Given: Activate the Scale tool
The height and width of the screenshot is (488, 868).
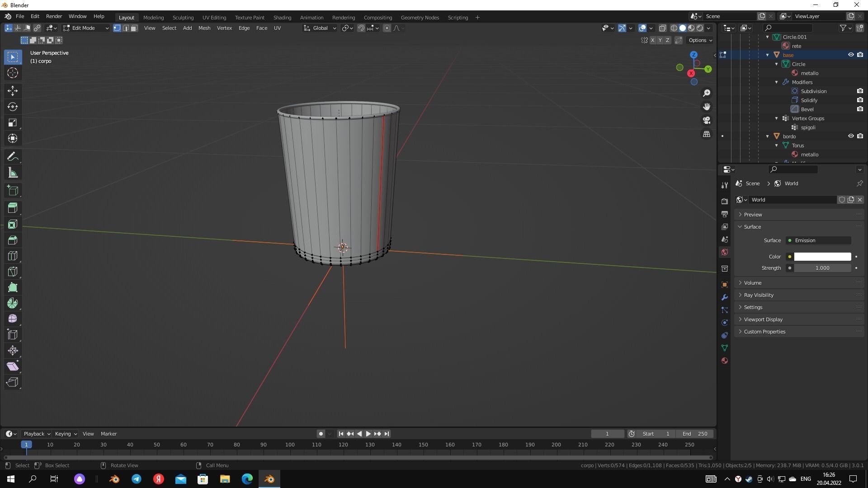Looking at the screenshot, I should [13, 122].
